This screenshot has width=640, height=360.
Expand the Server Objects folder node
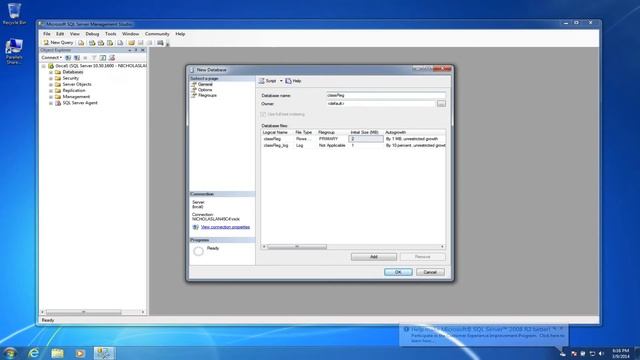pyautogui.click(x=51, y=84)
